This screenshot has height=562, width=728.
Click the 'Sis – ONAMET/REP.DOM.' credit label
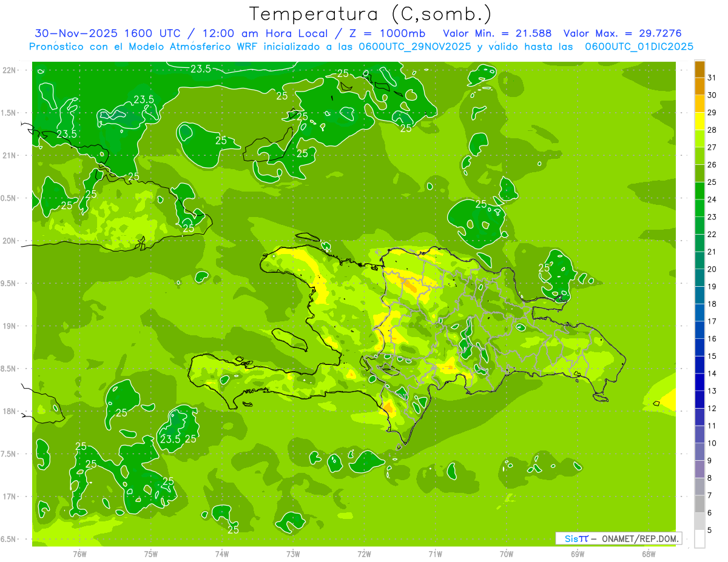point(618,538)
